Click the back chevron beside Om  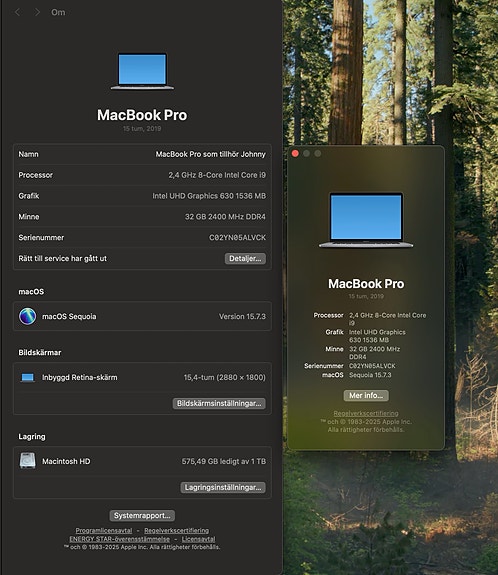(17, 12)
